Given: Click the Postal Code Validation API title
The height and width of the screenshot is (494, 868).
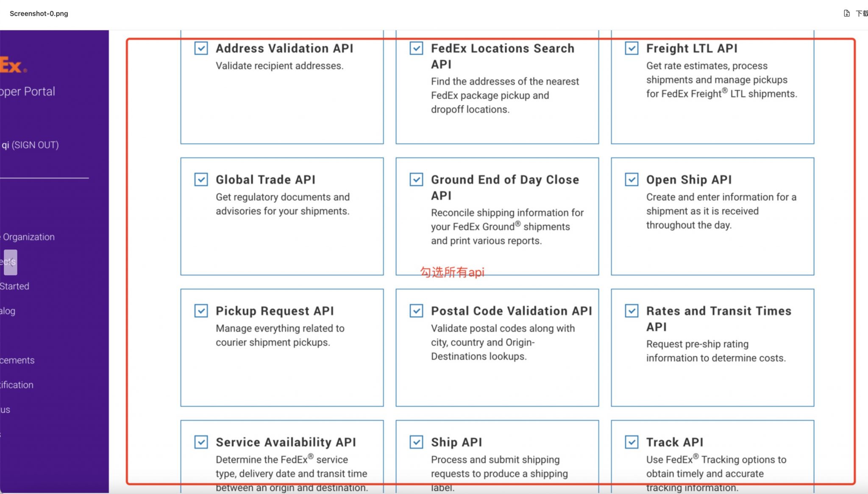Looking at the screenshot, I should pos(512,311).
